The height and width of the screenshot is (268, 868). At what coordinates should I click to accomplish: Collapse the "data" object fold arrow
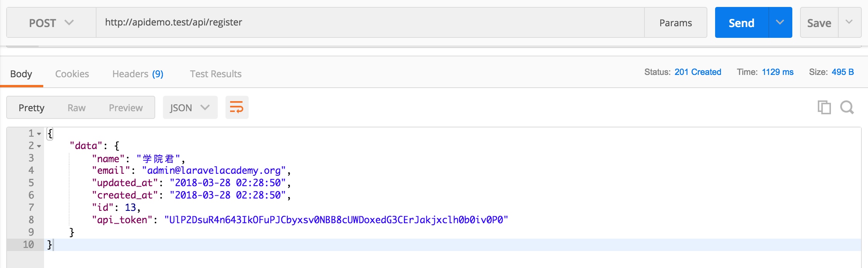click(x=39, y=146)
